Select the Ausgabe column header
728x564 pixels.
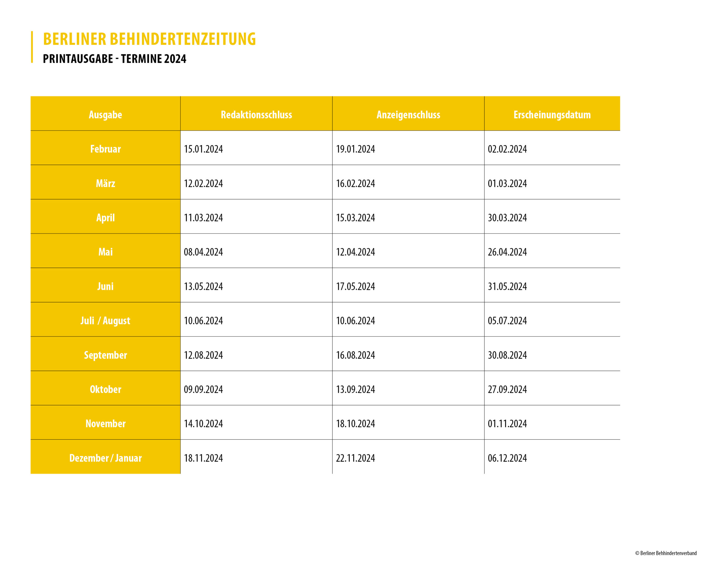105,115
